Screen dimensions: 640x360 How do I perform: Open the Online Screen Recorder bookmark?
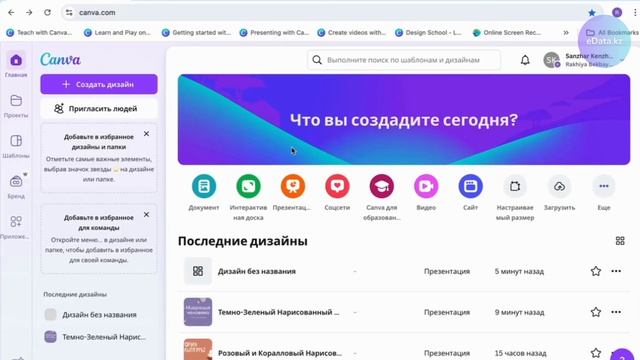(x=506, y=33)
